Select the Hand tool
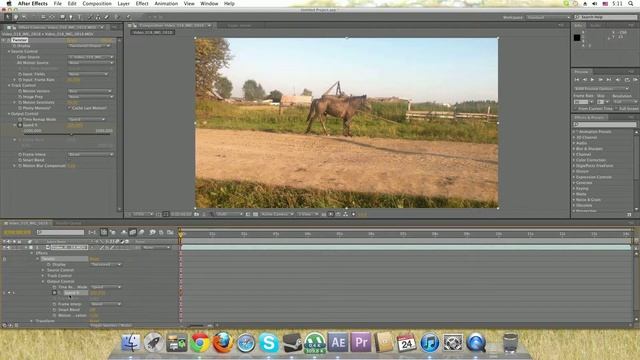 click(x=16, y=17)
